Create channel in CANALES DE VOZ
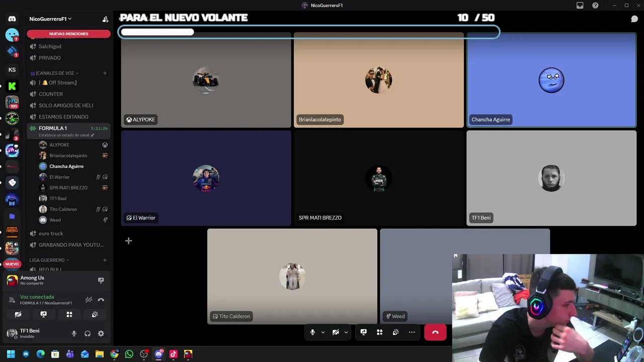Image resolution: width=644 pixels, height=362 pixels. [105, 73]
